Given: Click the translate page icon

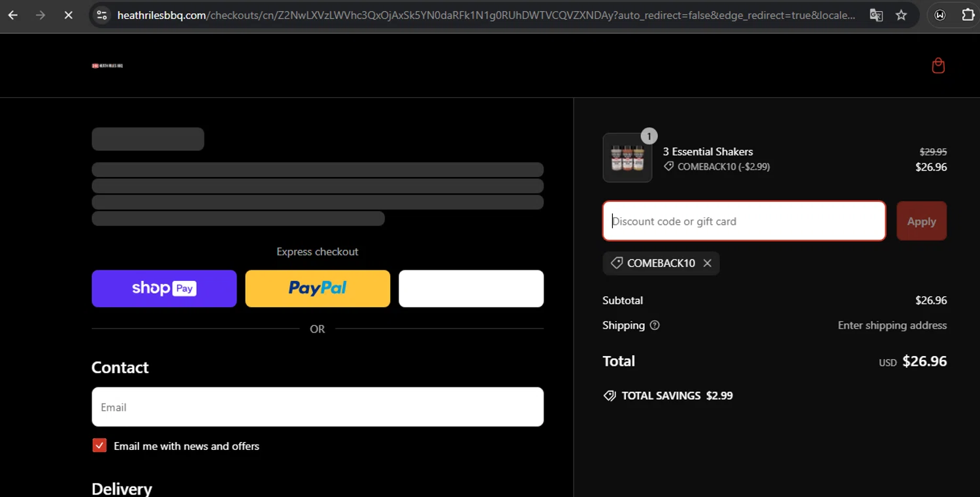Looking at the screenshot, I should (876, 15).
